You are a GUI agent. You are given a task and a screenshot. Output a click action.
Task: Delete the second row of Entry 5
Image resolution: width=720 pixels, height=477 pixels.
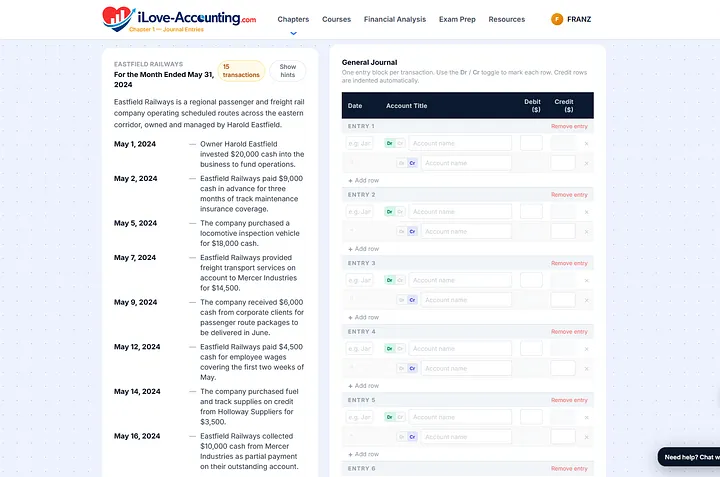pos(586,437)
